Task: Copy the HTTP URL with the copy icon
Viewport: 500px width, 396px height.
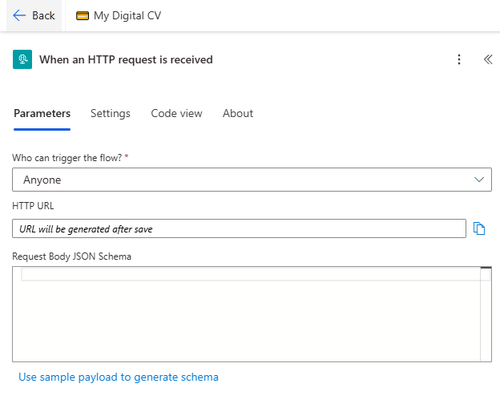Action: (x=479, y=229)
